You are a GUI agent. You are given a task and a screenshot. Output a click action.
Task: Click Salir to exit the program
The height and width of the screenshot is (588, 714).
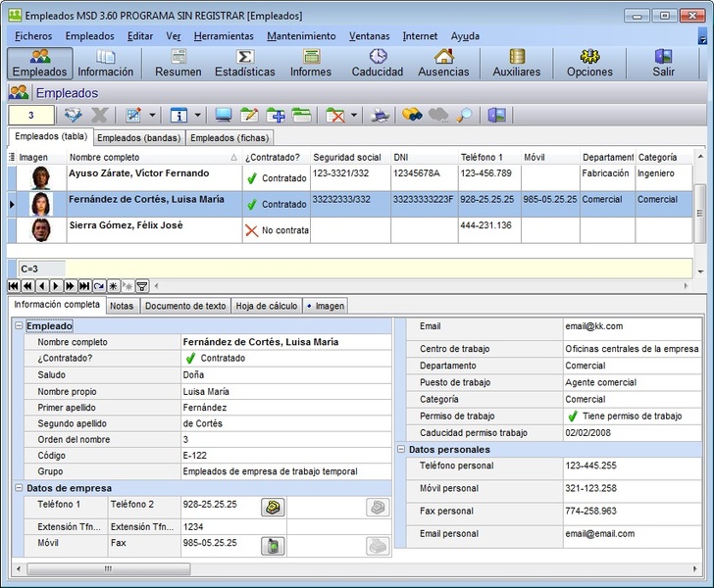point(663,64)
